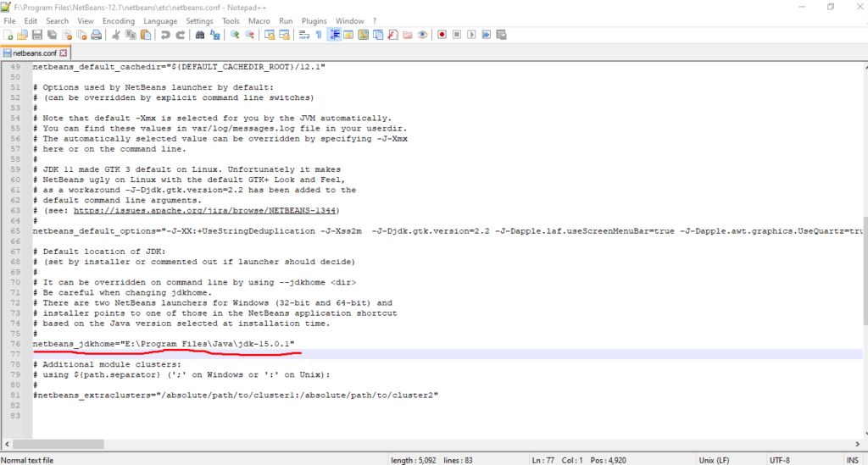Open the Plugins menu
This screenshot has width=868, height=465.
click(x=314, y=20)
